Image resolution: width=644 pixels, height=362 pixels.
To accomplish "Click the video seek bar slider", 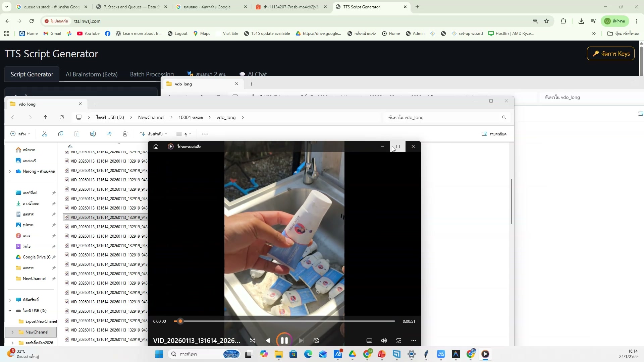I will [x=180, y=321].
